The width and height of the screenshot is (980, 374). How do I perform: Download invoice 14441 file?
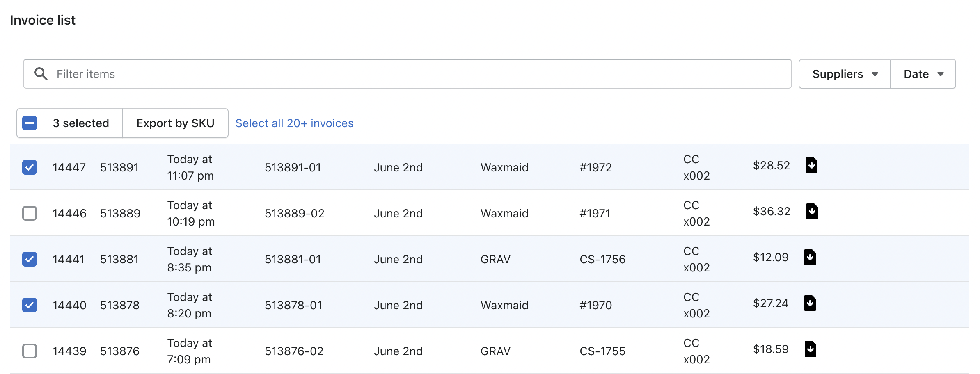pyautogui.click(x=810, y=258)
